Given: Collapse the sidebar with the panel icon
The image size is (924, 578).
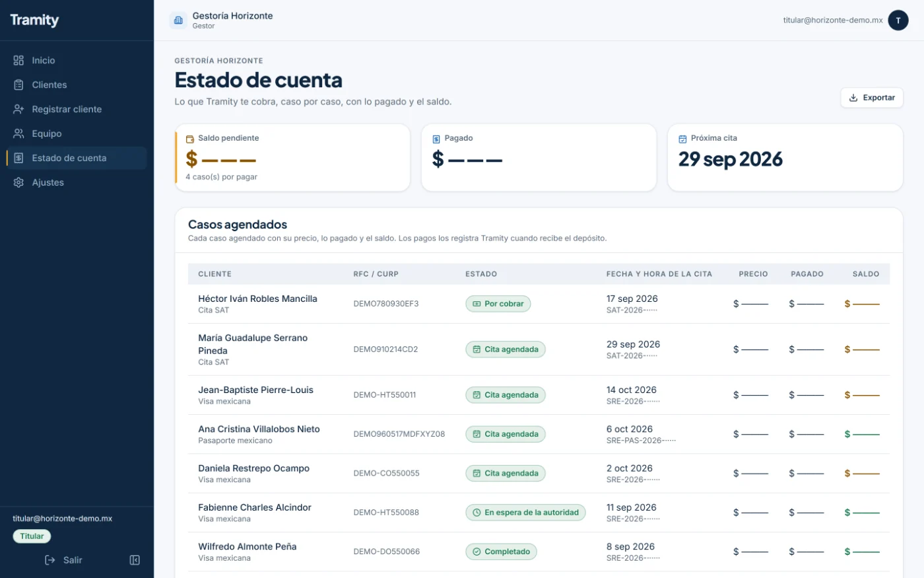Looking at the screenshot, I should tap(135, 560).
